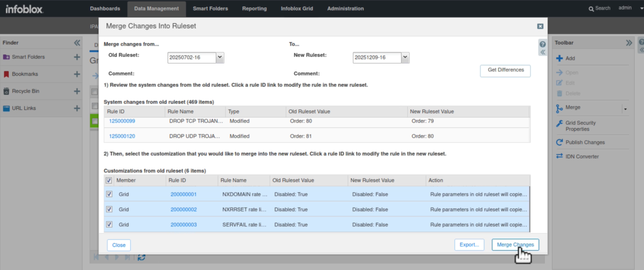Open the Dashboards tab
Image resolution: width=644 pixels, height=270 pixels.
tap(105, 9)
